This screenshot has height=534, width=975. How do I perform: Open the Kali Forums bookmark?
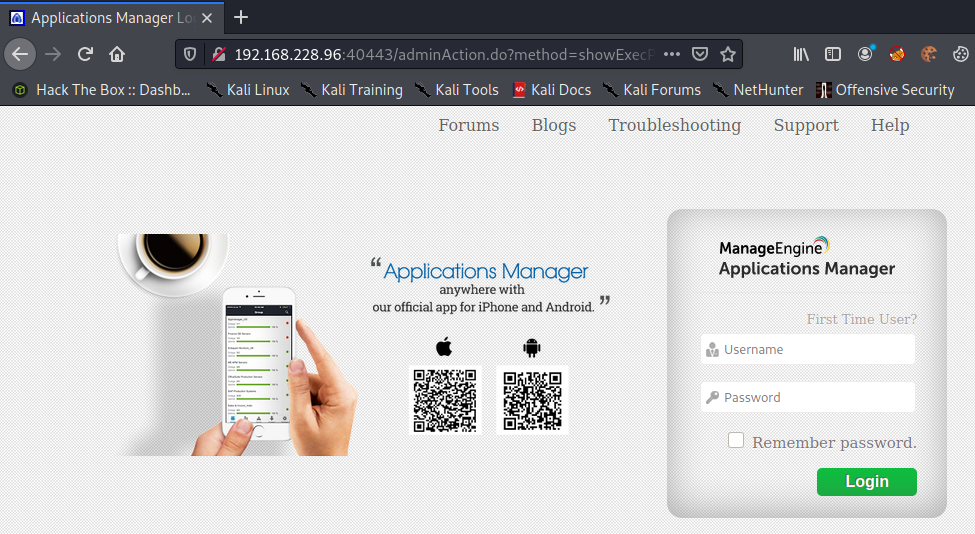coord(652,90)
